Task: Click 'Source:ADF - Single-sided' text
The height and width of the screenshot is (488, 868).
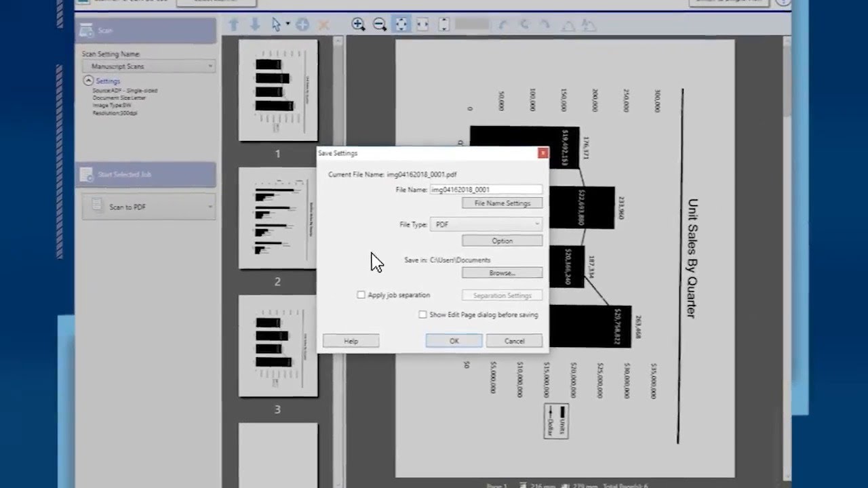Action: 125,90
